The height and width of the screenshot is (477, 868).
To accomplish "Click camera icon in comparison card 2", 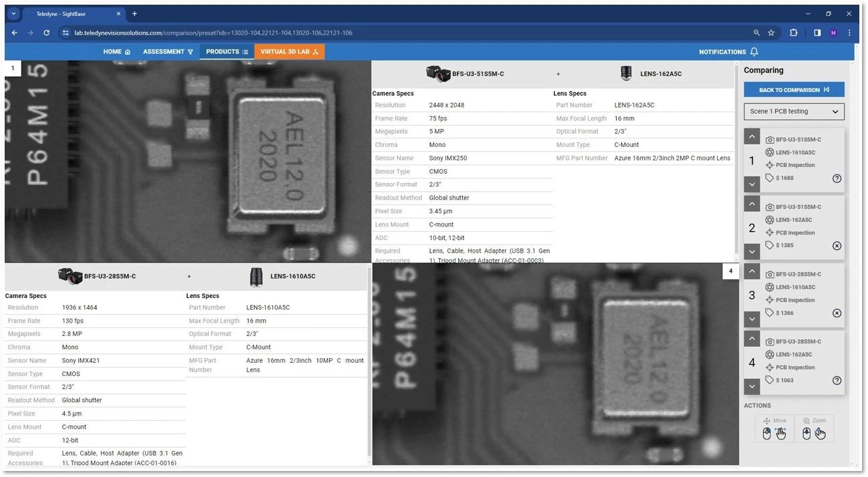I will [x=770, y=207].
